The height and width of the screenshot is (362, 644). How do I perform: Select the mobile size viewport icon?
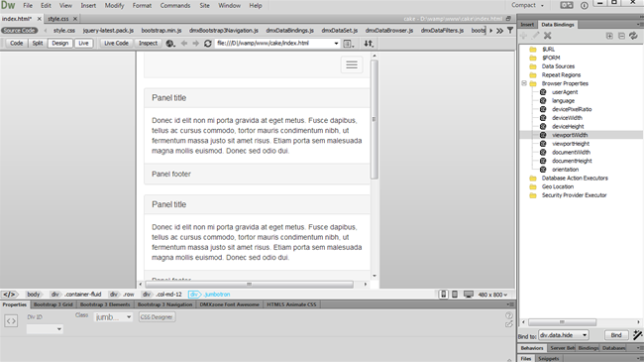[444, 295]
